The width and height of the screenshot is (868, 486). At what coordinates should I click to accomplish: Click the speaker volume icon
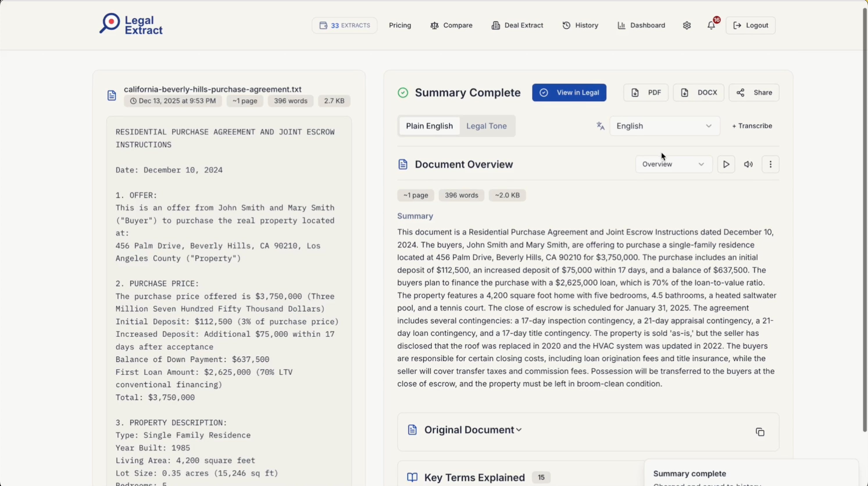pos(748,164)
